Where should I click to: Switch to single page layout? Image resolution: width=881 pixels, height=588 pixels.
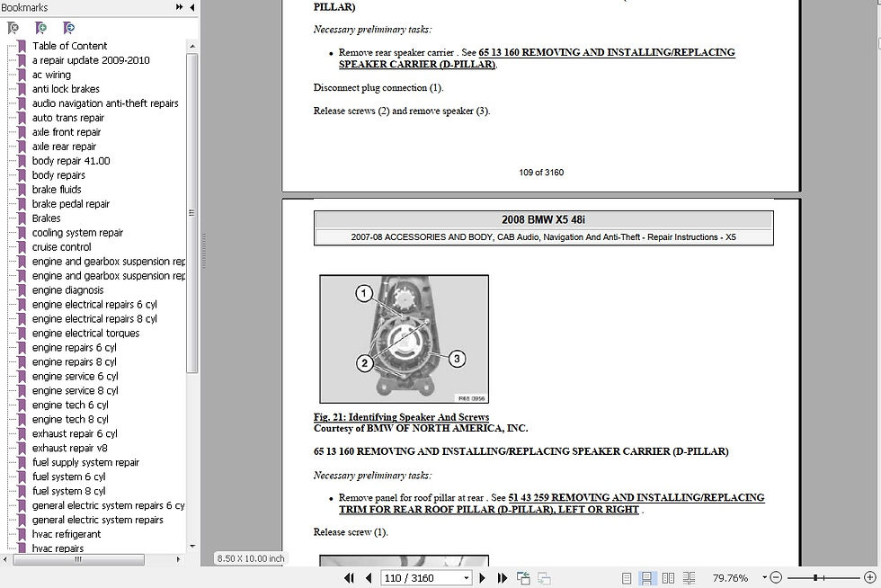point(627,578)
